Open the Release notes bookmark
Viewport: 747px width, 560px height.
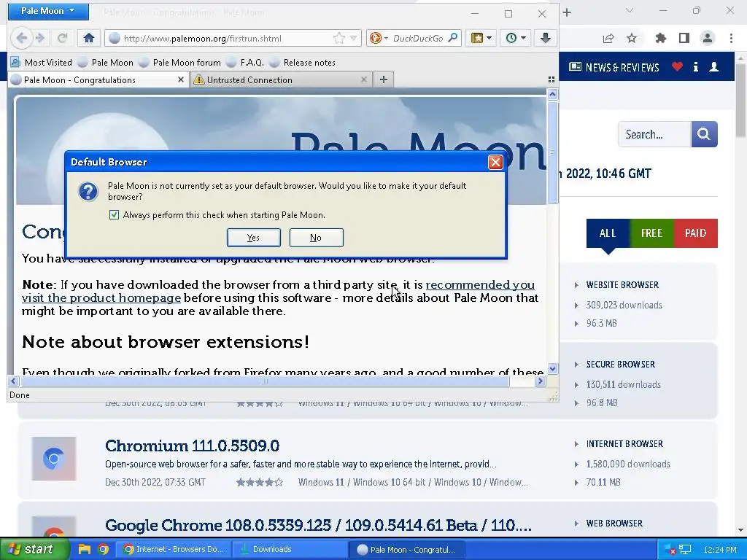303,63
